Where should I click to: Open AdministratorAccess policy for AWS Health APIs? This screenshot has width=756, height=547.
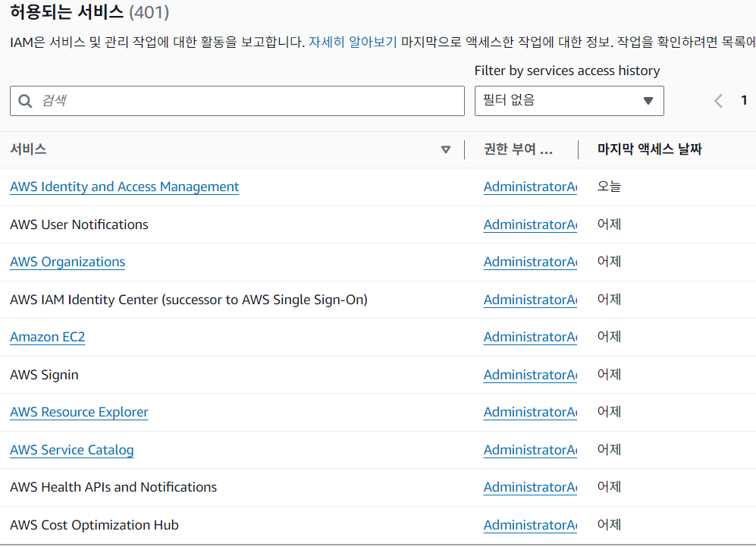(x=530, y=487)
